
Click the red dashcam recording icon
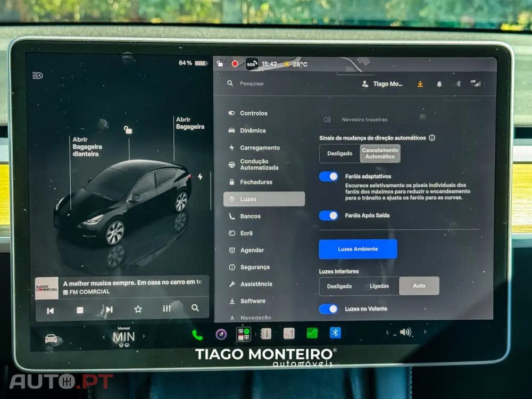[x=235, y=63]
